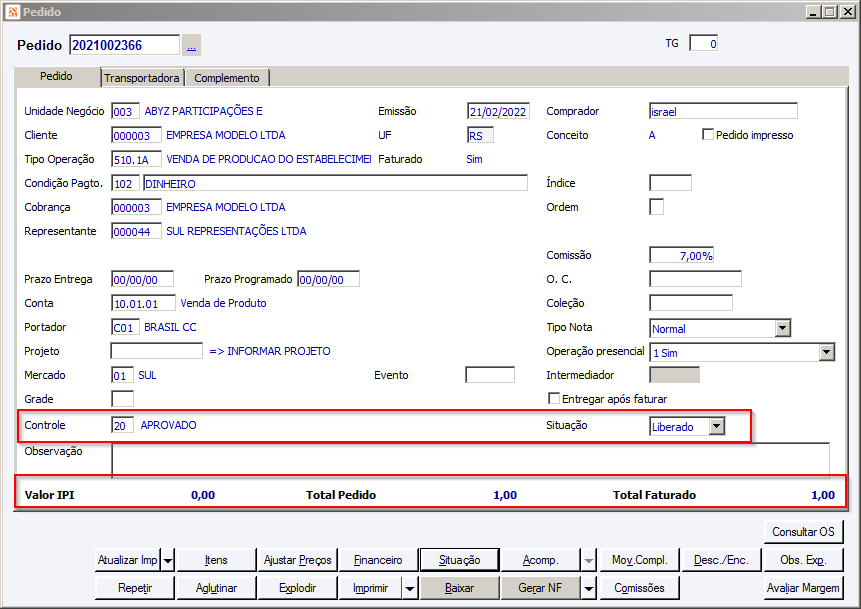This screenshot has height=609, width=861.
Task: Click the Situação button
Action: click(x=460, y=560)
